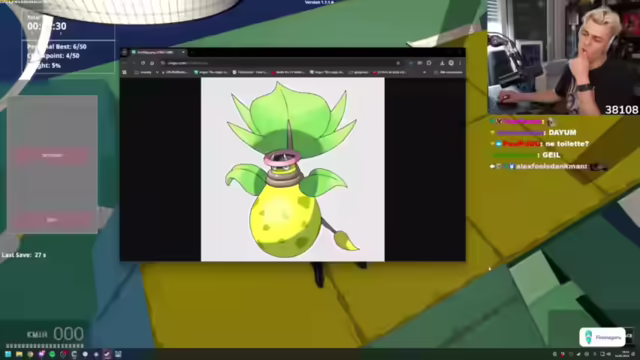Click the 'Personal Best: 6/50' stat
Image resolution: width=640 pixels, height=360 pixels.
click(57, 47)
